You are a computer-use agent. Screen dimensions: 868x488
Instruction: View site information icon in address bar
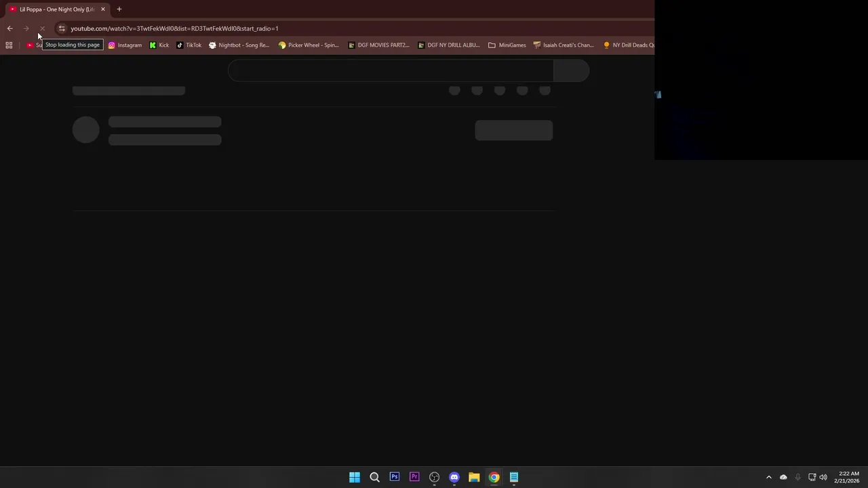[x=62, y=28]
